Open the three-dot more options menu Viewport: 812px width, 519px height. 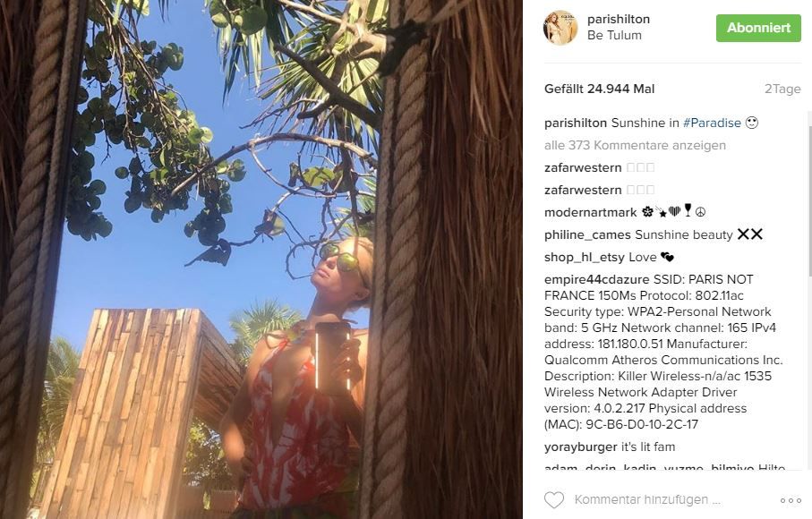(791, 500)
